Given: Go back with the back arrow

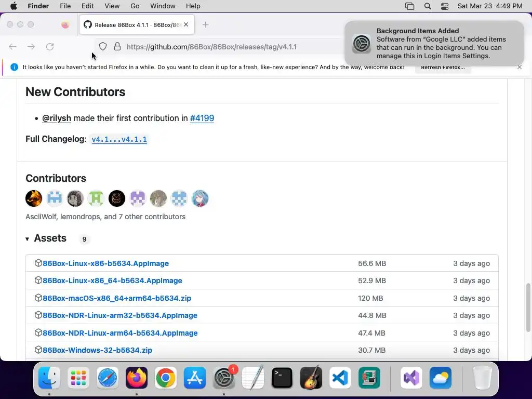Looking at the screenshot, I should point(12,46).
